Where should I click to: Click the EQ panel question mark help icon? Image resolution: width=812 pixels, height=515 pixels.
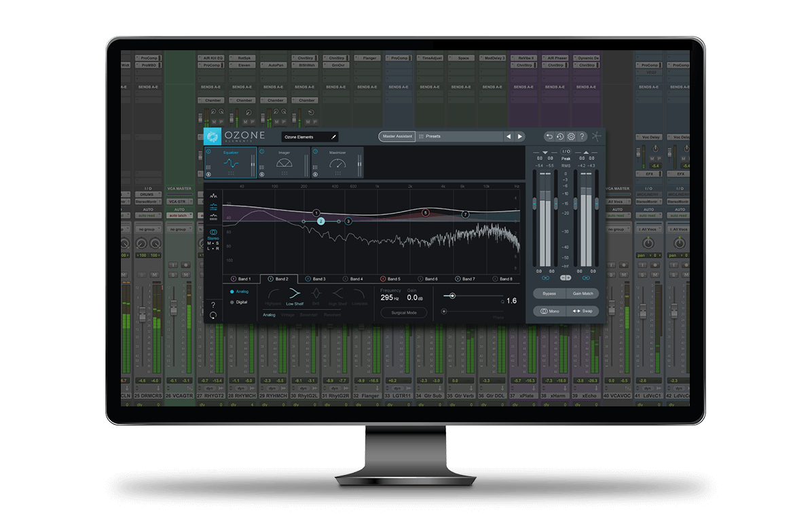(213, 305)
